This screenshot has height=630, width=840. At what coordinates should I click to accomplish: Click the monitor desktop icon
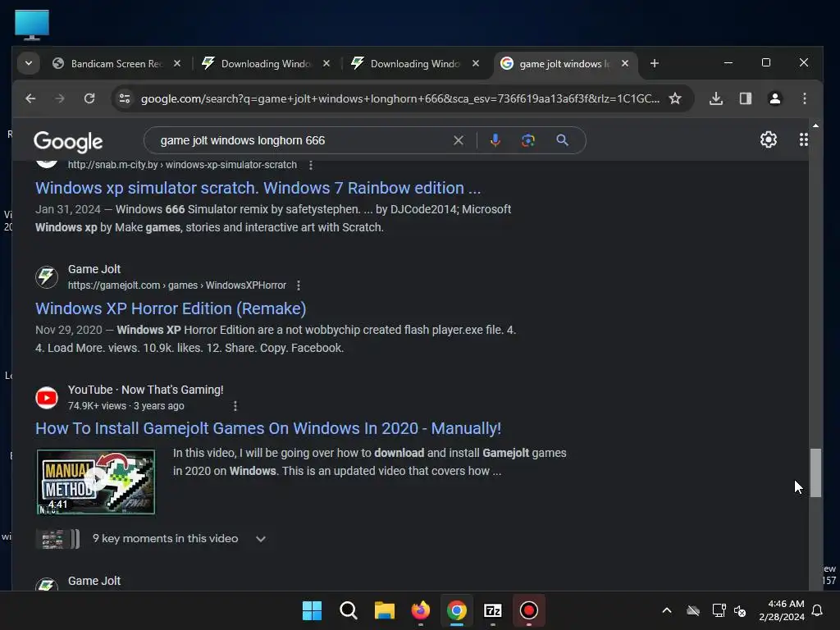coord(32,25)
